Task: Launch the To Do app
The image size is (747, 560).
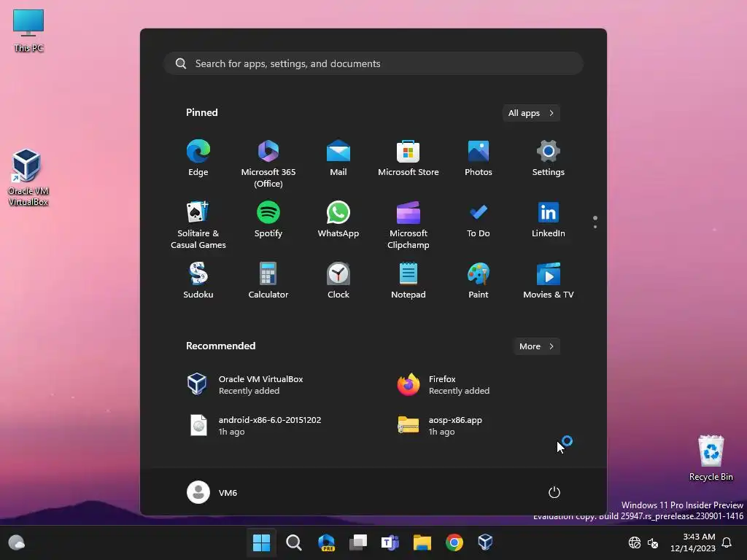Action: (x=479, y=219)
